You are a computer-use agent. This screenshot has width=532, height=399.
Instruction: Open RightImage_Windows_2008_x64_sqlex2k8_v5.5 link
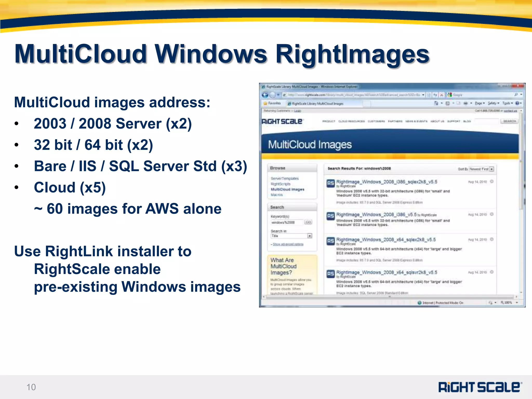tap(386, 240)
